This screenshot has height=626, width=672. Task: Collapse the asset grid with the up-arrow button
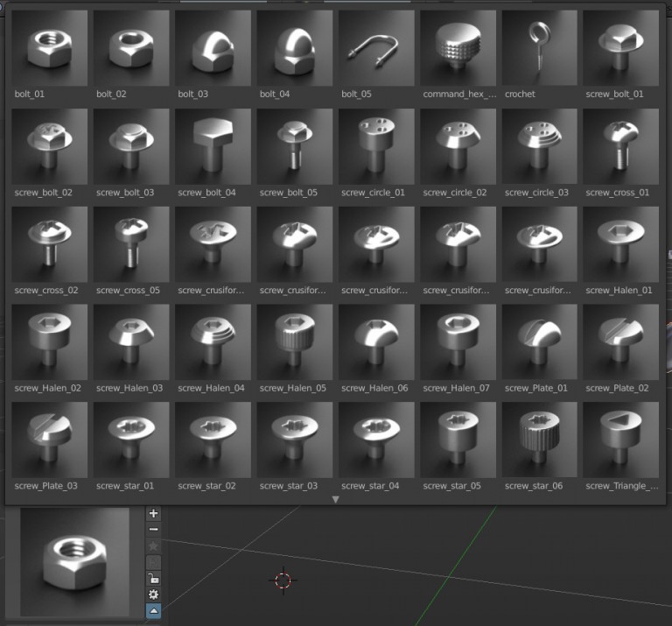coord(154,609)
